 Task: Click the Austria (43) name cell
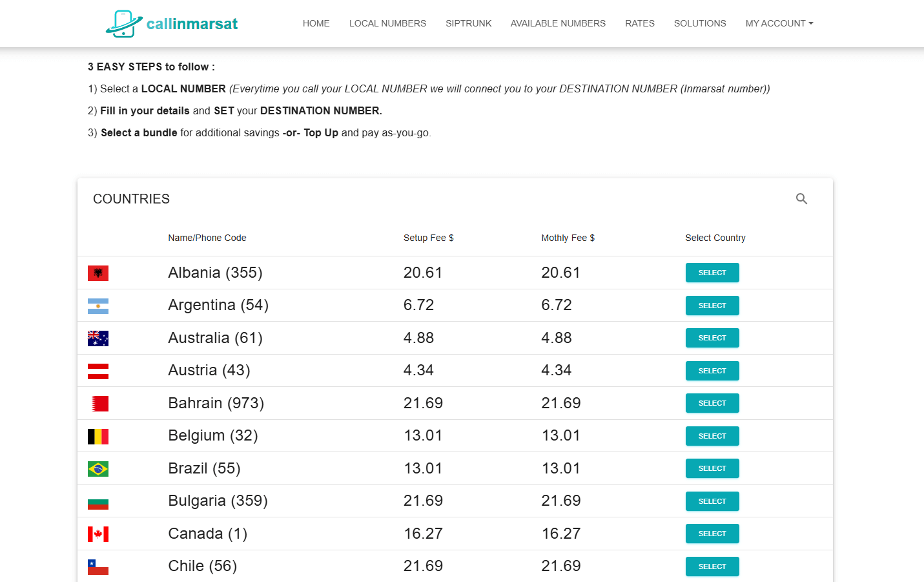[x=209, y=370]
